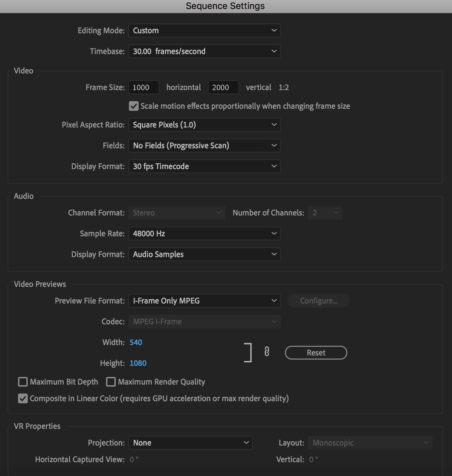The height and width of the screenshot is (476, 452).
Task: Open the Timebase frames/second dropdown
Action: (204, 51)
